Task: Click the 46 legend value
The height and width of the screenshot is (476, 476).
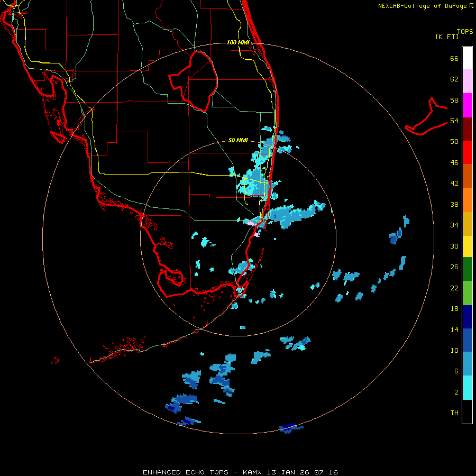Action: [454, 163]
